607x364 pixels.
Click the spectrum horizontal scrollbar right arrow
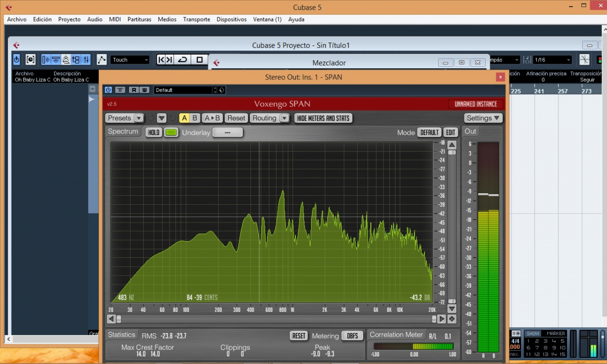click(x=442, y=319)
